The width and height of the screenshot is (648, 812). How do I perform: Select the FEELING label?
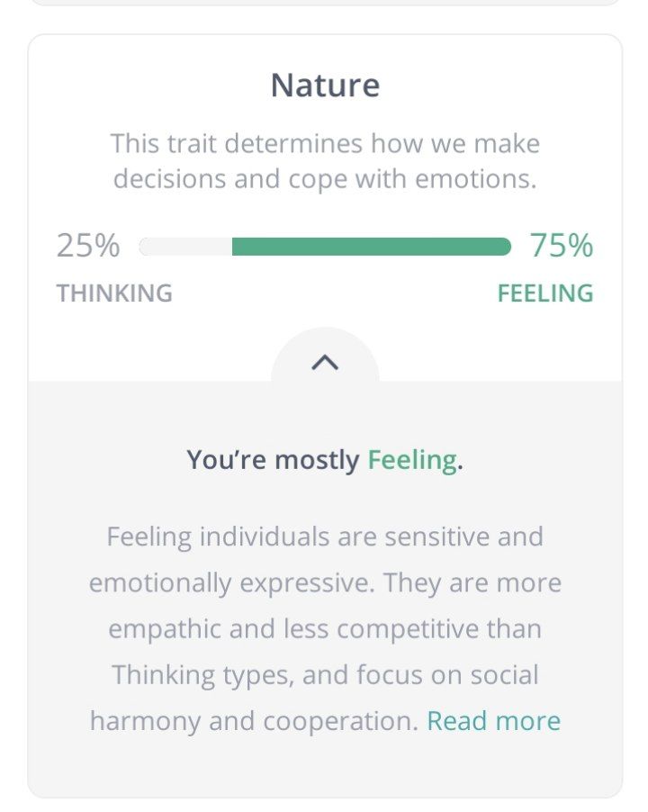pyautogui.click(x=545, y=293)
